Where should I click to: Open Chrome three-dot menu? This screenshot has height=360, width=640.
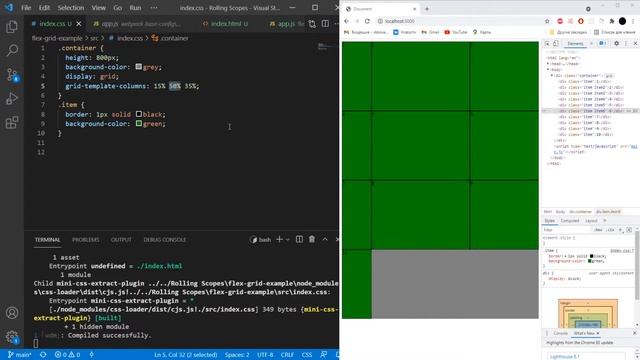point(633,21)
